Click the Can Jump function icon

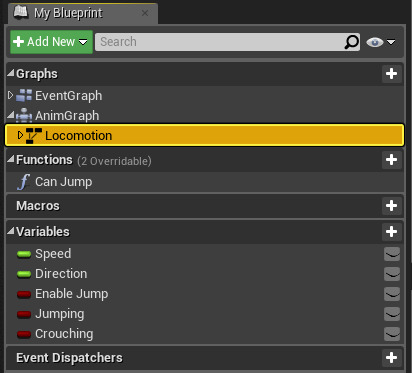[24, 182]
